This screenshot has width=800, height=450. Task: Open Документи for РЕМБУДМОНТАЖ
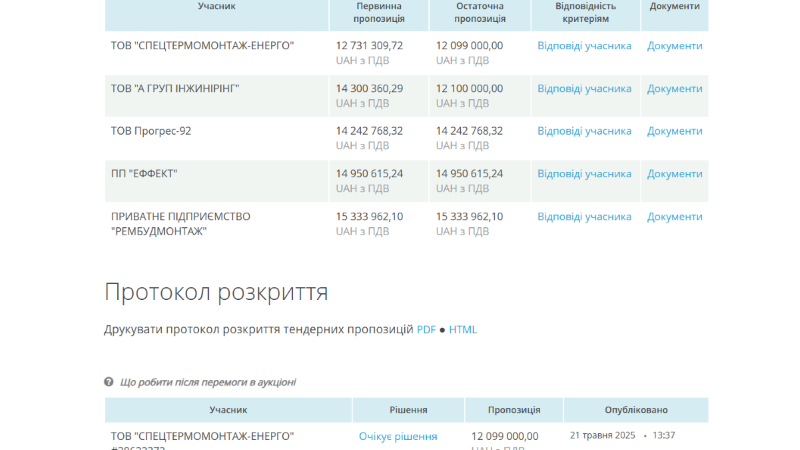(x=674, y=216)
